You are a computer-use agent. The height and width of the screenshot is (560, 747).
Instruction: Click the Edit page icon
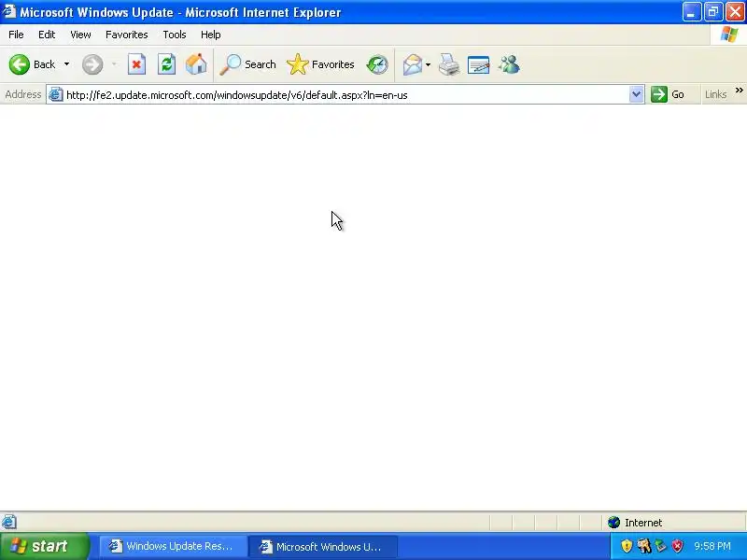coord(478,64)
